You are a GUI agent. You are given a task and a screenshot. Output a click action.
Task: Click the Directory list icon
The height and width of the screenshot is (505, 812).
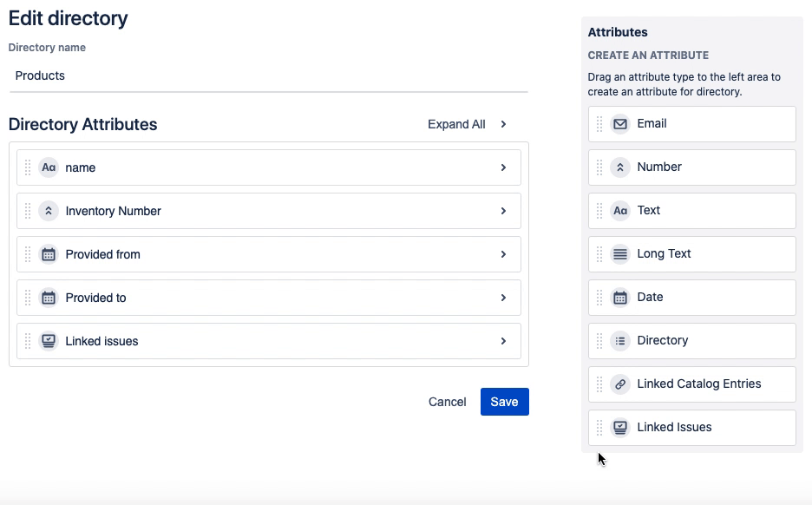619,341
